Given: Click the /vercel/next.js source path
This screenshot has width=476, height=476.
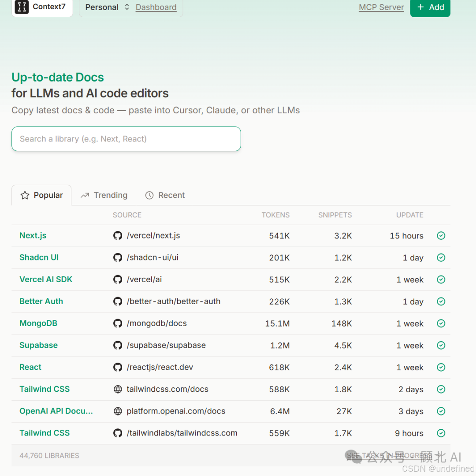Looking at the screenshot, I should click(153, 235).
